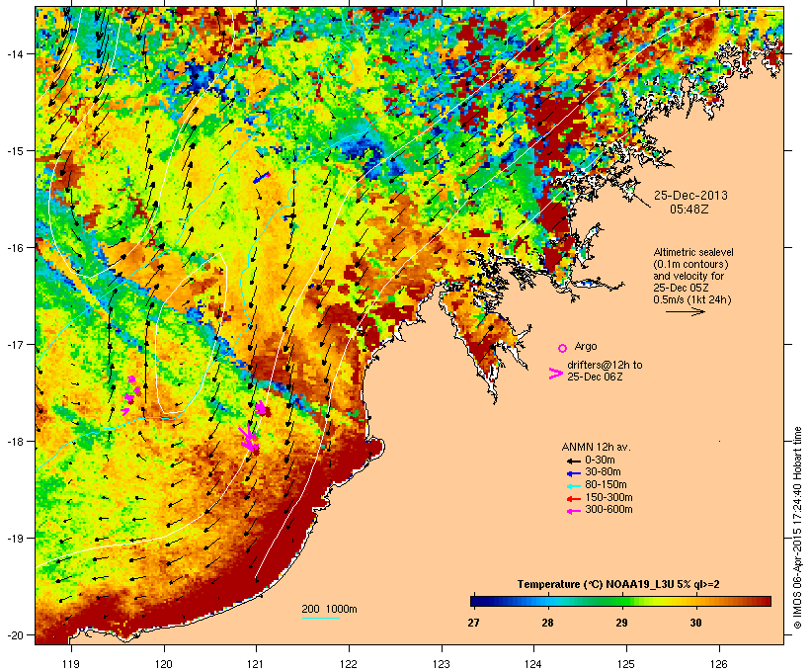The height and width of the screenshot is (672, 810).
Task: Click the time label 05:48Z
Action: coord(689,210)
